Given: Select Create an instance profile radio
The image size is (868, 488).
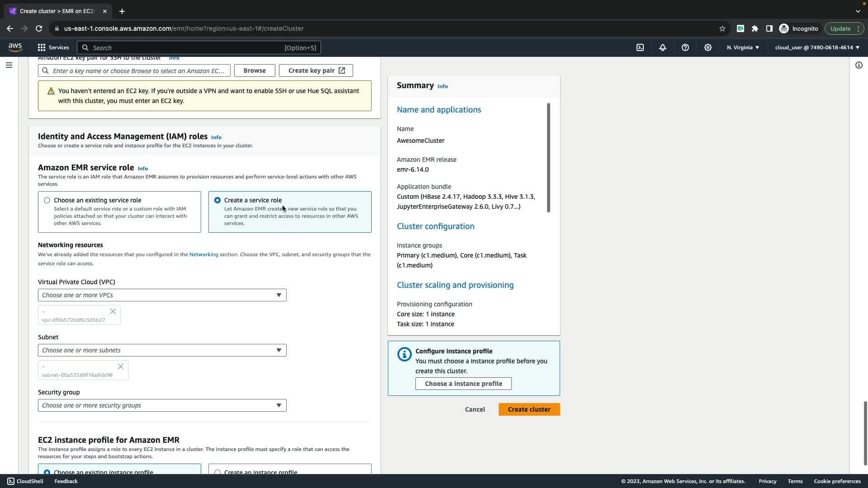Looking at the screenshot, I should click(x=217, y=472).
